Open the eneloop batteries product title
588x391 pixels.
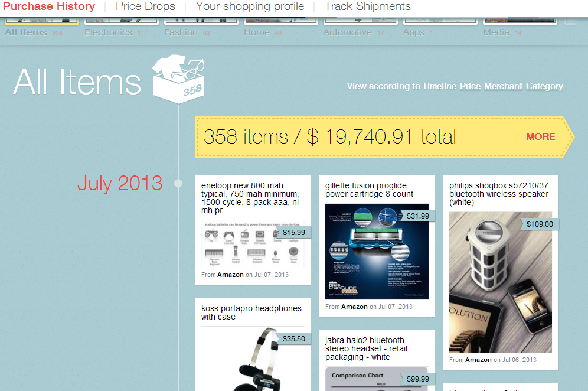[251, 198]
